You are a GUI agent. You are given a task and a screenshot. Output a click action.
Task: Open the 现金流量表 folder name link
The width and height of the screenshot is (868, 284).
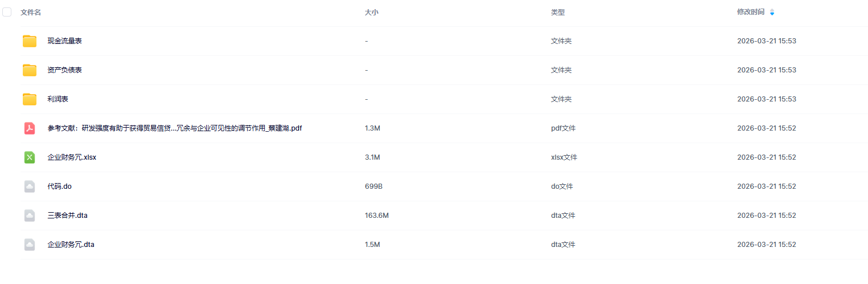click(x=65, y=41)
